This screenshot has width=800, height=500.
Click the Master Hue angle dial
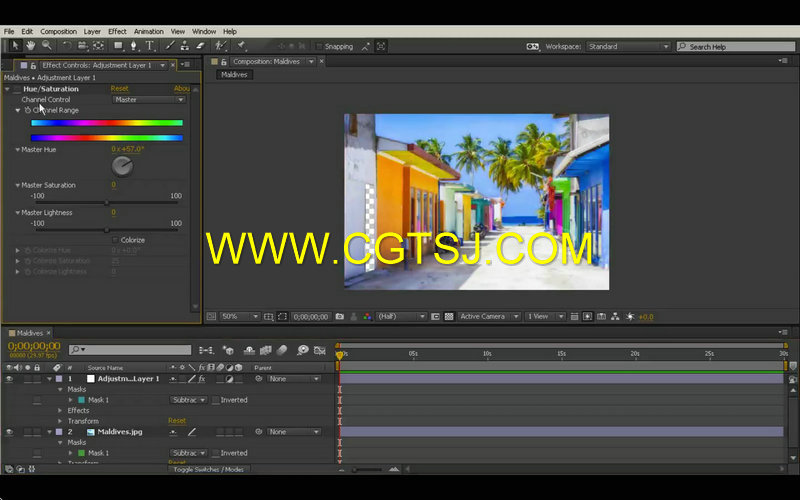point(122,166)
